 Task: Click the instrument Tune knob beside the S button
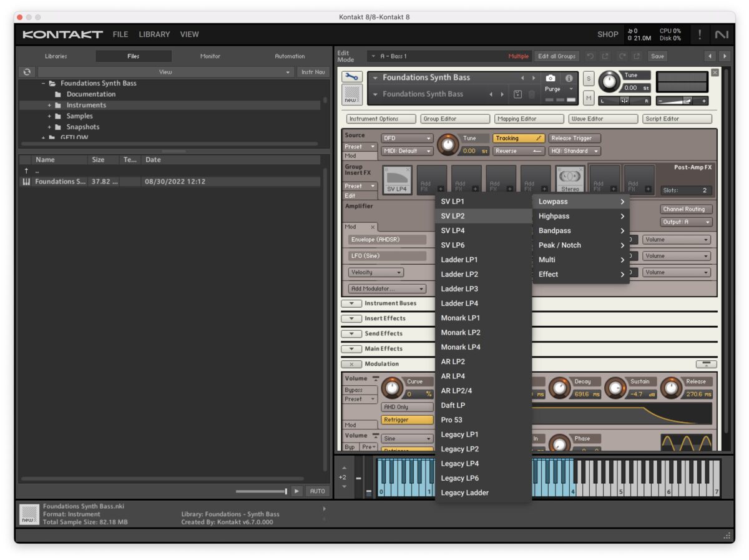(x=610, y=82)
